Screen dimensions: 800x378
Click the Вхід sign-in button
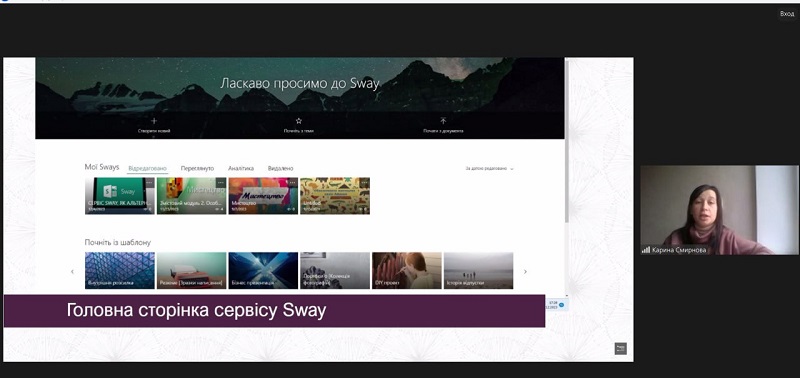(x=787, y=14)
